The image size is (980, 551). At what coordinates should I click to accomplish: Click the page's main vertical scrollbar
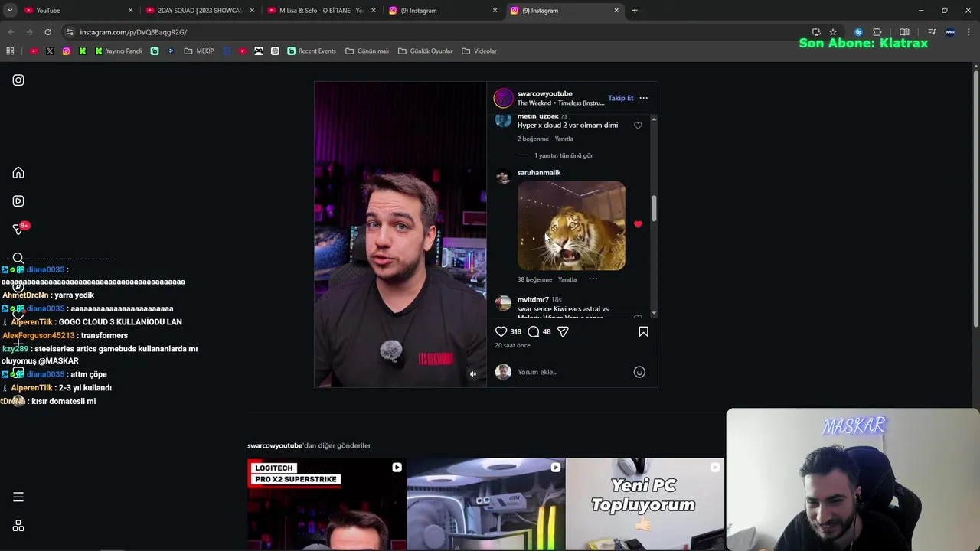tap(975, 201)
